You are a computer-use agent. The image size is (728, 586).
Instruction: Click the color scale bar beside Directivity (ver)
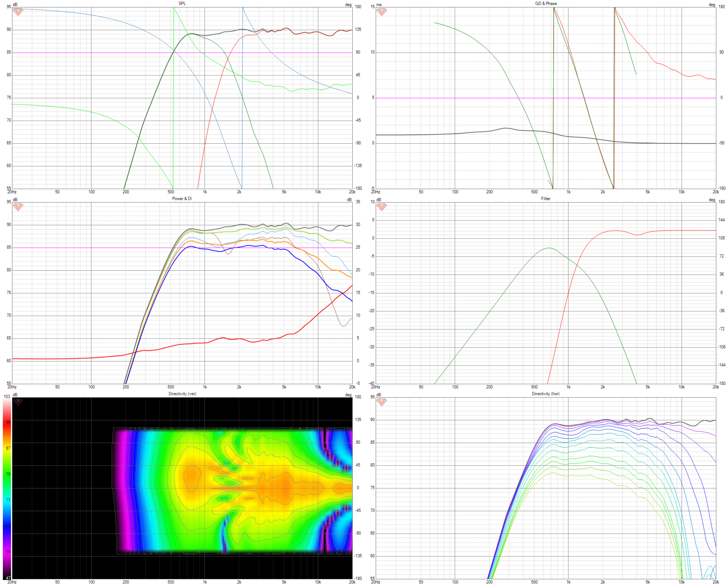(x=7, y=489)
